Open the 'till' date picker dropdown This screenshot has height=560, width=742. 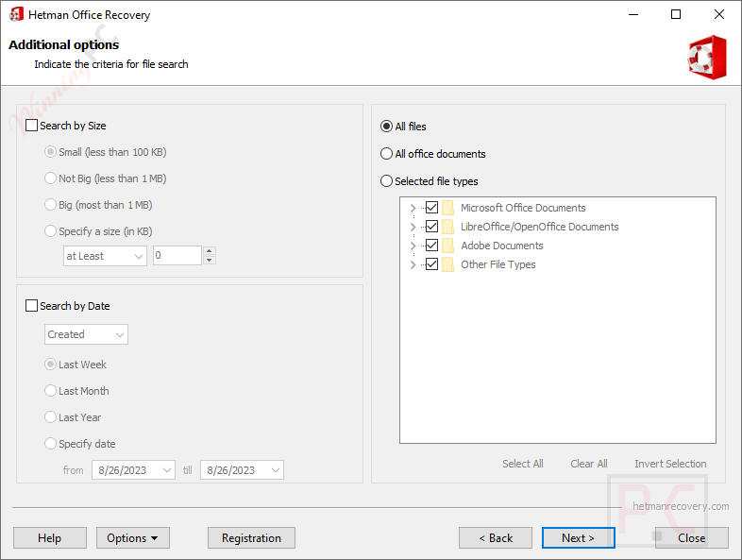click(242, 470)
